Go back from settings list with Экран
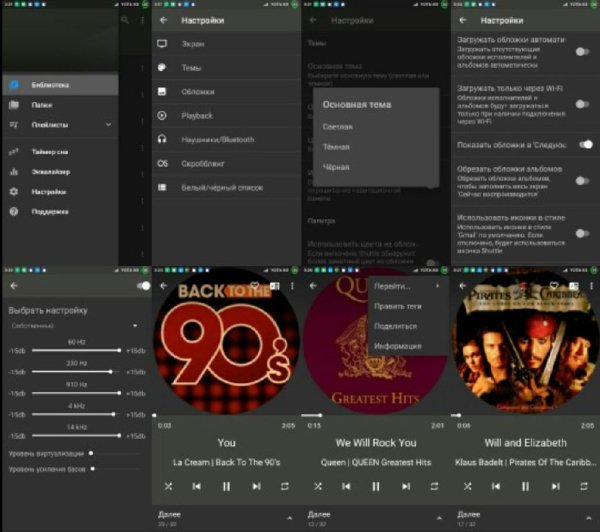The image size is (600, 532). point(164,20)
